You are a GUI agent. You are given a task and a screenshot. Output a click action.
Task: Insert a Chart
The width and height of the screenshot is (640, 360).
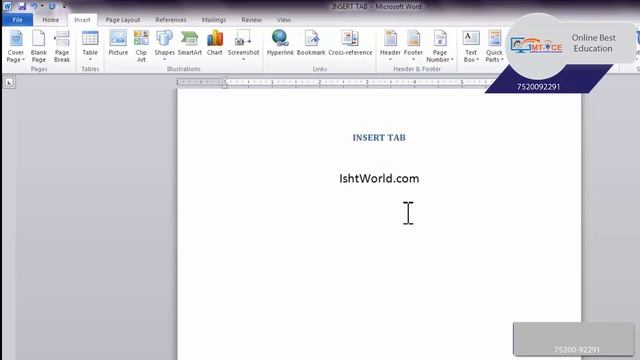[x=215, y=43]
